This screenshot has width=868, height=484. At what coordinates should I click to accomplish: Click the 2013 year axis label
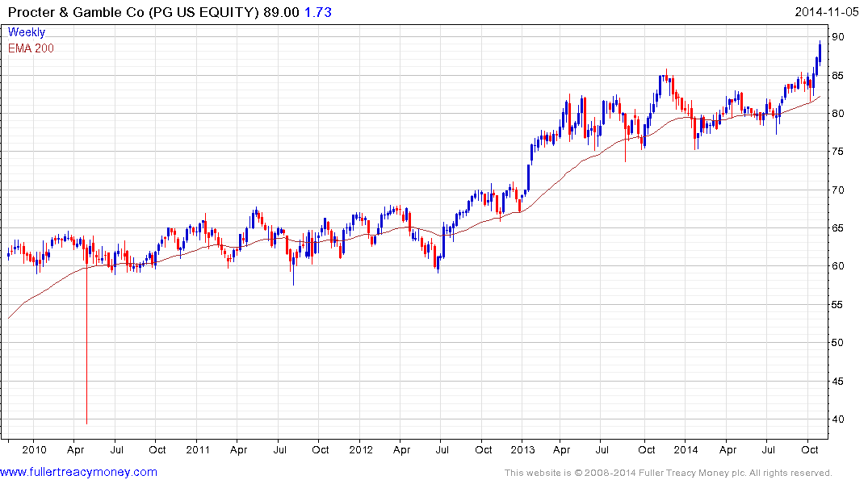point(522,449)
